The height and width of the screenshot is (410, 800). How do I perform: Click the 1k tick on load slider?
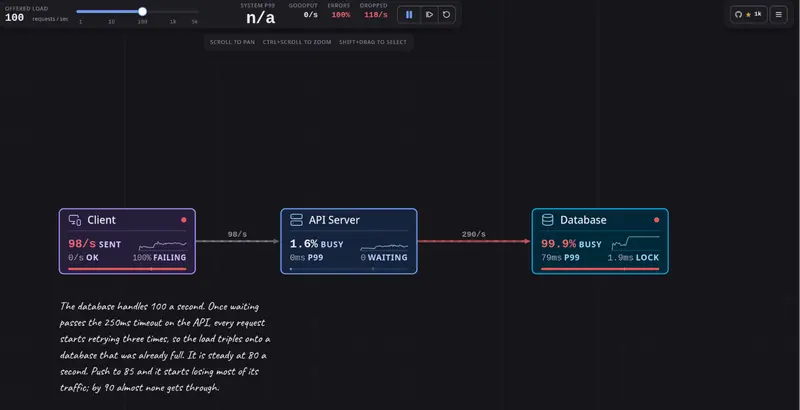coord(173,22)
